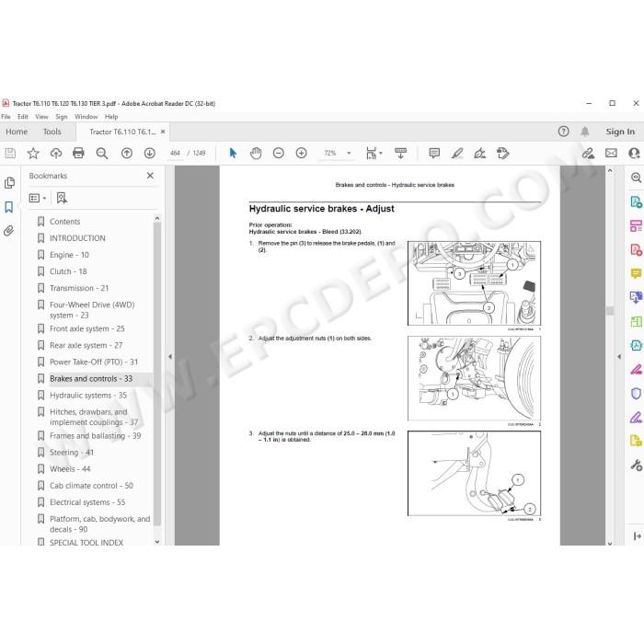Close the Tractor T6.110 document tab
Viewport: 644px width, 644px height.
163,132
